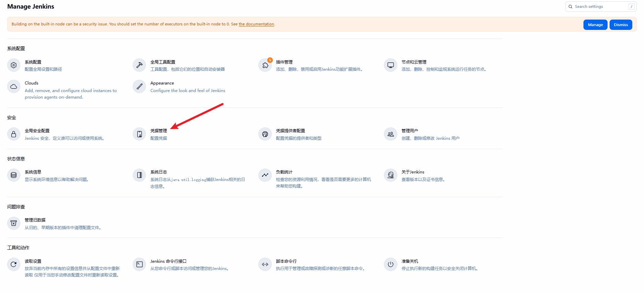Click the plugin update count badge
The image size is (644, 293).
(x=270, y=60)
